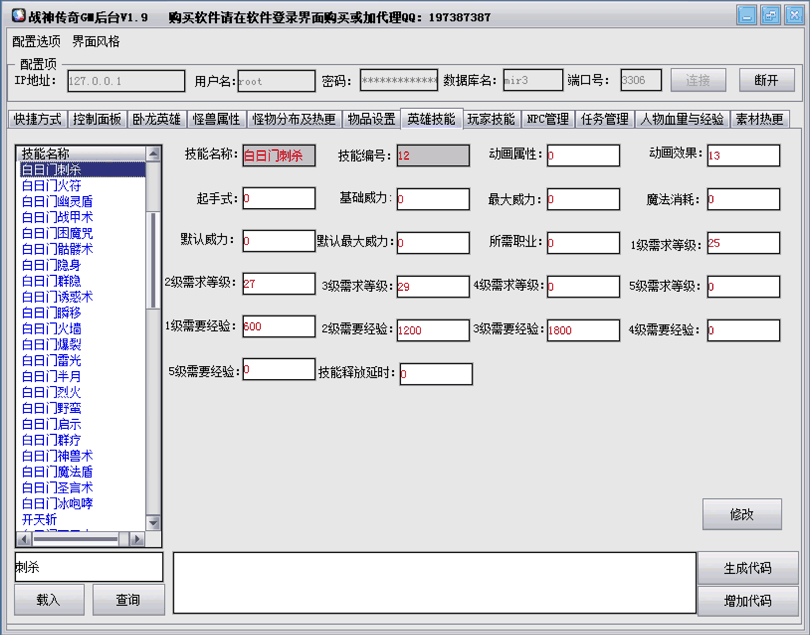The width and height of the screenshot is (810, 635).
Task: Click the 技能释放延时 field
Action: (x=436, y=374)
